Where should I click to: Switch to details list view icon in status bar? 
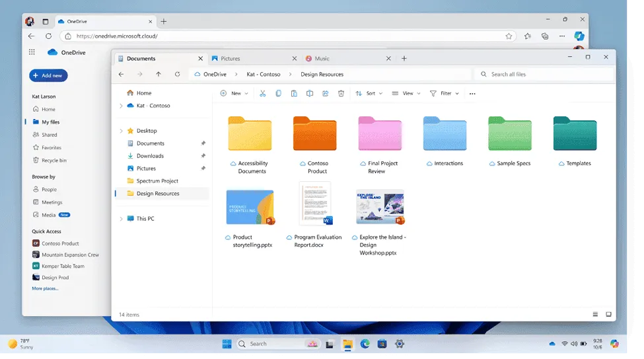click(595, 315)
